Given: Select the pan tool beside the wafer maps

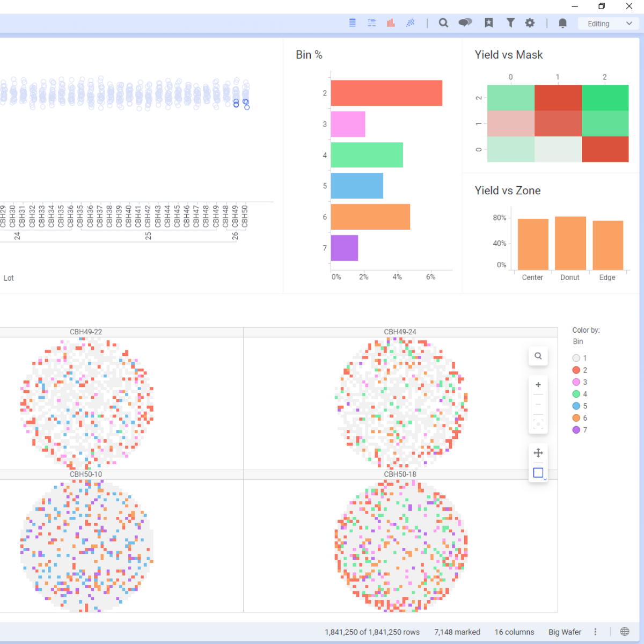Looking at the screenshot, I should [538, 452].
